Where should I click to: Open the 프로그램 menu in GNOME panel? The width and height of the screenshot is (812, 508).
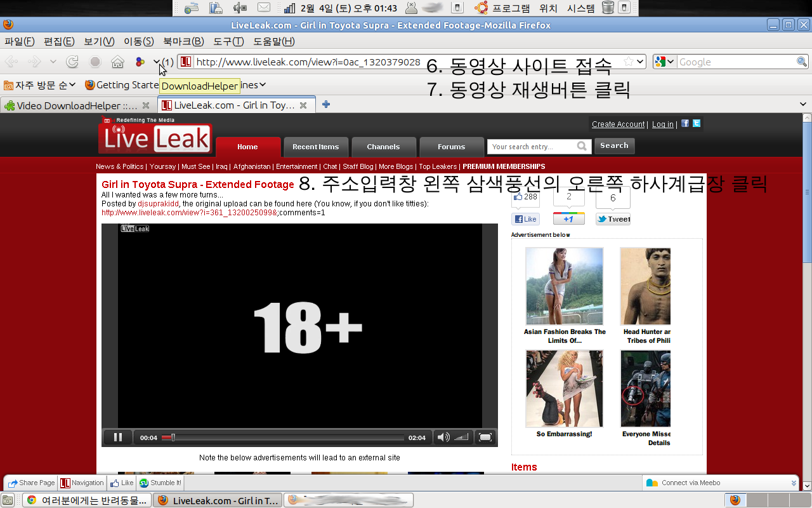coord(503,8)
